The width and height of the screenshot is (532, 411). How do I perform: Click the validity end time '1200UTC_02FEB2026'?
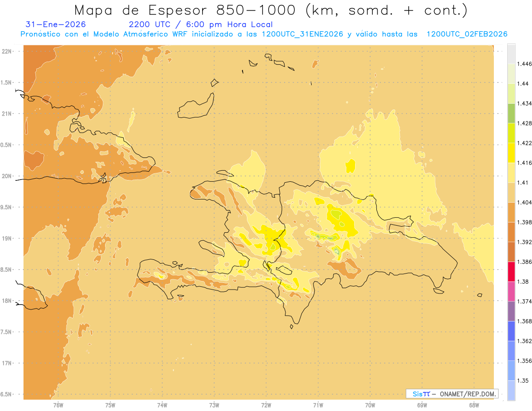click(x=467, y=35)
